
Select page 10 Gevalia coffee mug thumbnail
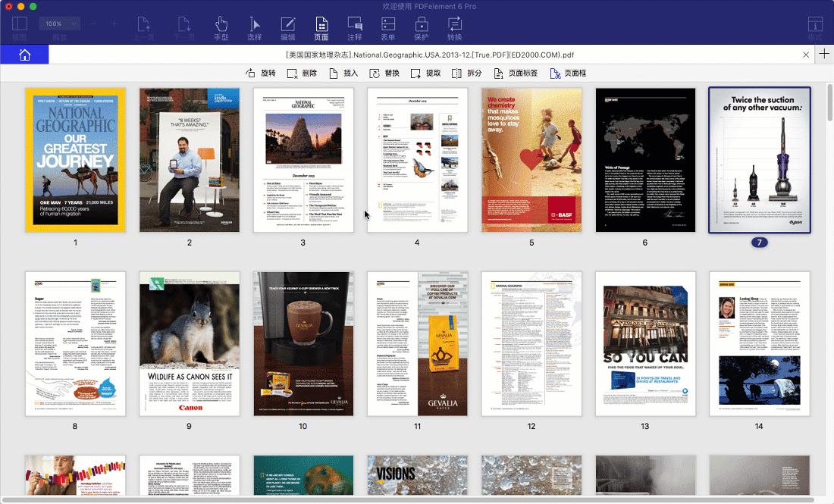[x=303, y=344]
